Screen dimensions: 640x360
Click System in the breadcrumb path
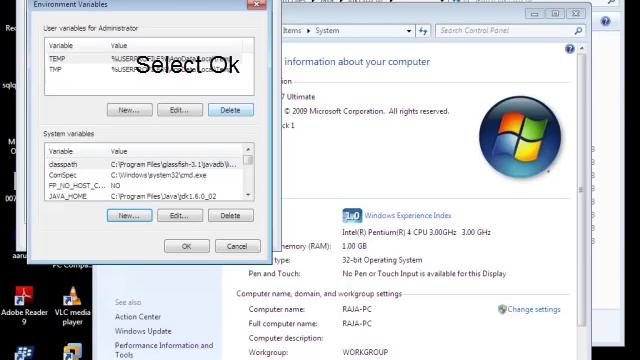(327, 31)
